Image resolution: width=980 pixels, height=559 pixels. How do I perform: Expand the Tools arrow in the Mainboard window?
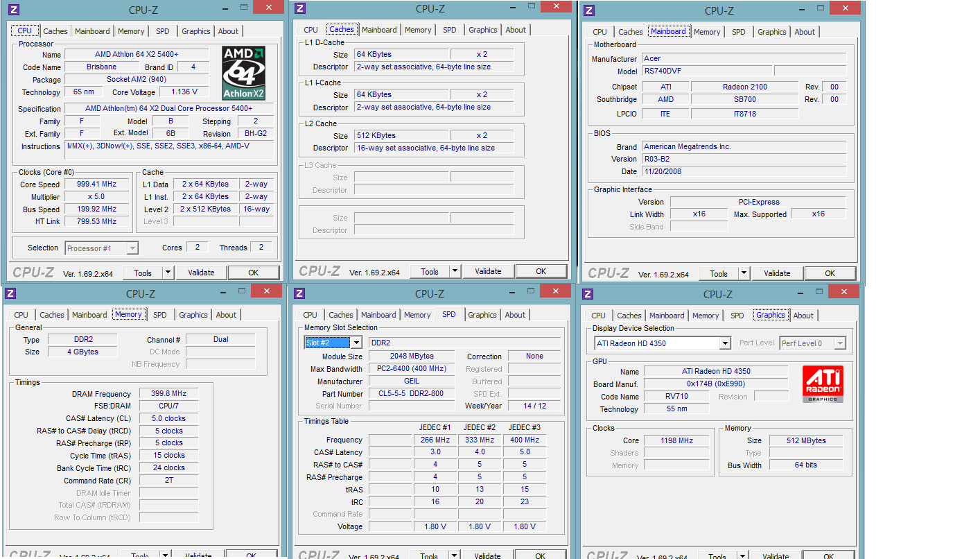click(x=744, y=273)
